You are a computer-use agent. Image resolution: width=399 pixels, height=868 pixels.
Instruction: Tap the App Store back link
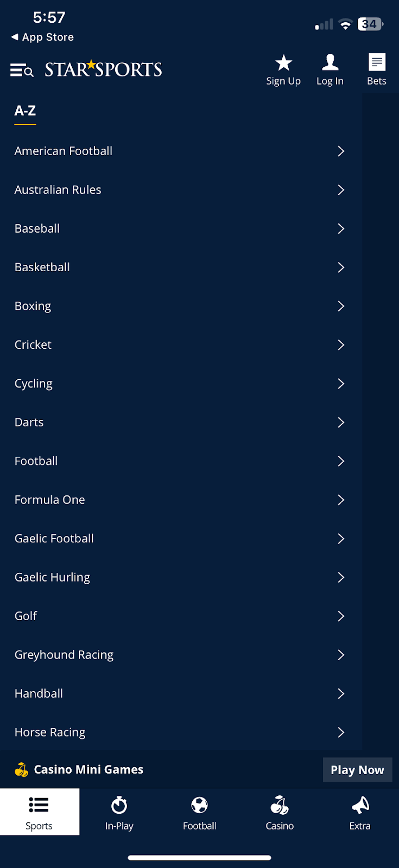pos(42,37)
